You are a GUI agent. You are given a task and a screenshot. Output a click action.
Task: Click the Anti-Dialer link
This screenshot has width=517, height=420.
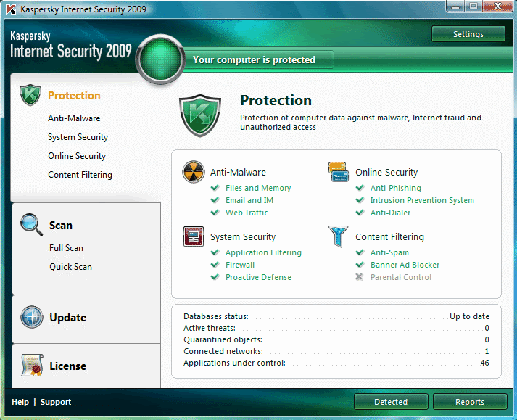point(390,213)
